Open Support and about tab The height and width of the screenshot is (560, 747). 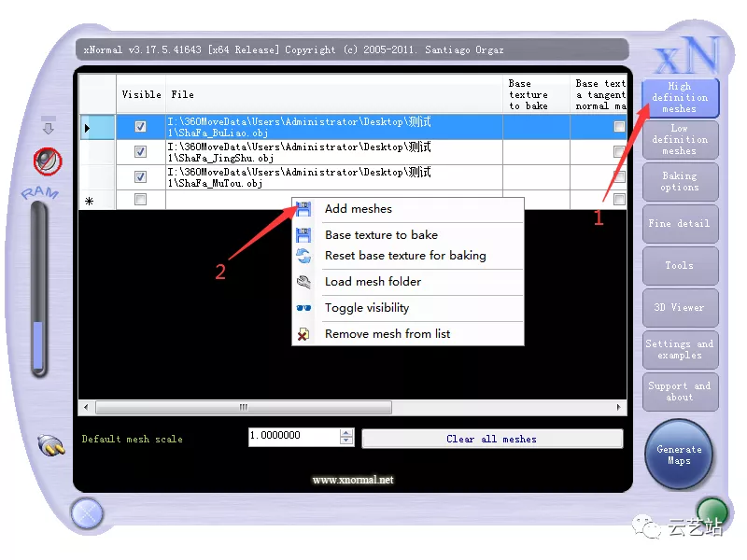tap(680, 391)
